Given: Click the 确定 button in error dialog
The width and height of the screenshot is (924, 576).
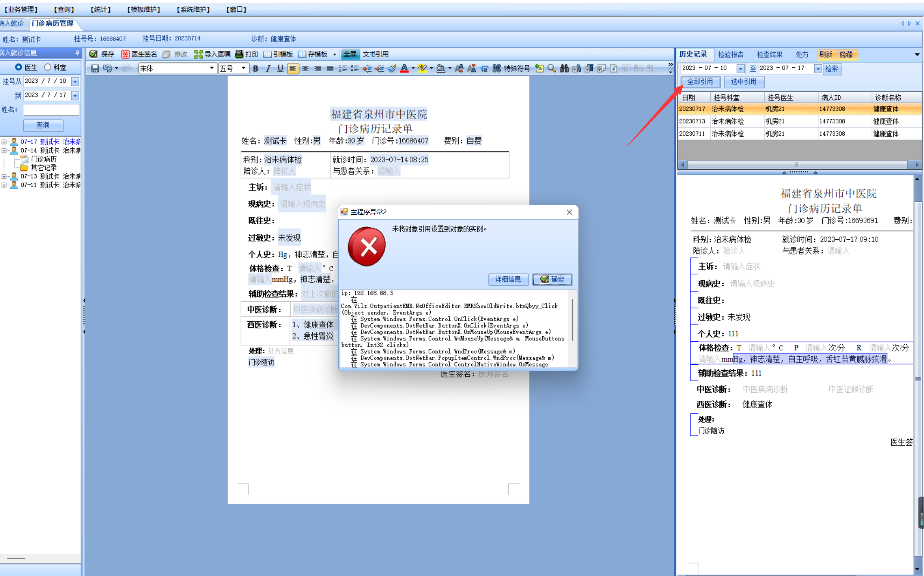Looking at the screenshot, I should [x=552, y=279].
